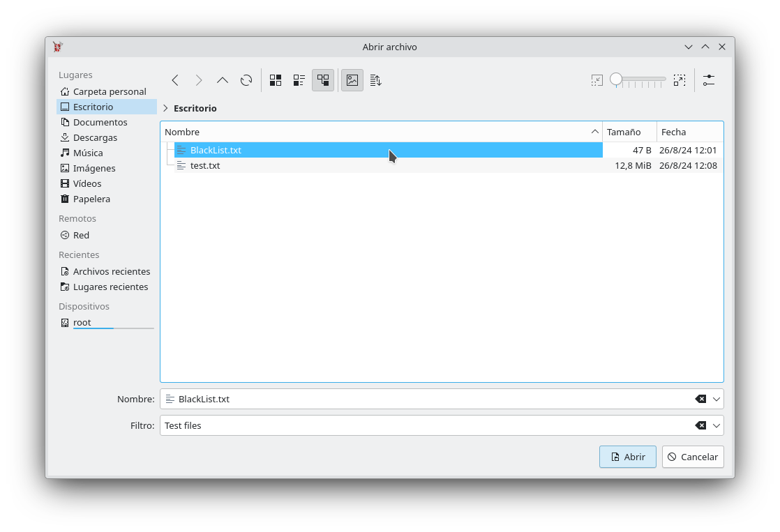
Task: Navigate to the parent folder
Action: point(223,80)
